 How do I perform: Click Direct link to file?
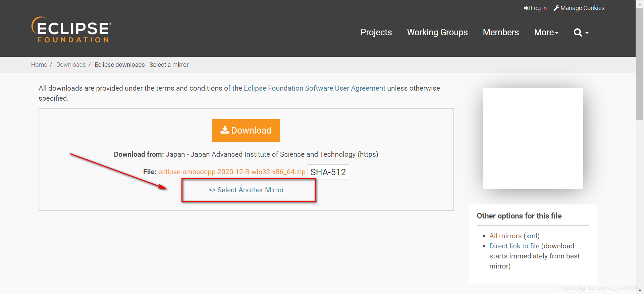click(514, 246)
